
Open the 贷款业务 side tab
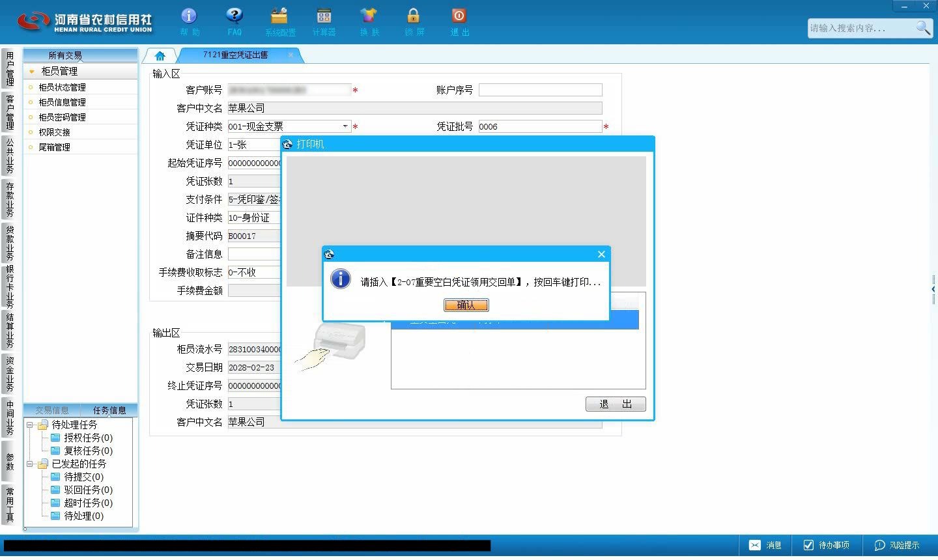tap(9, 243)
